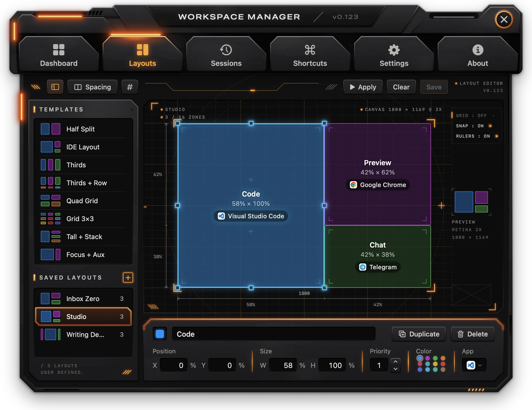Click the hash grid icon button
This screenshot has width=532, height=410.
pyautogui.click(x=130, y=87)
